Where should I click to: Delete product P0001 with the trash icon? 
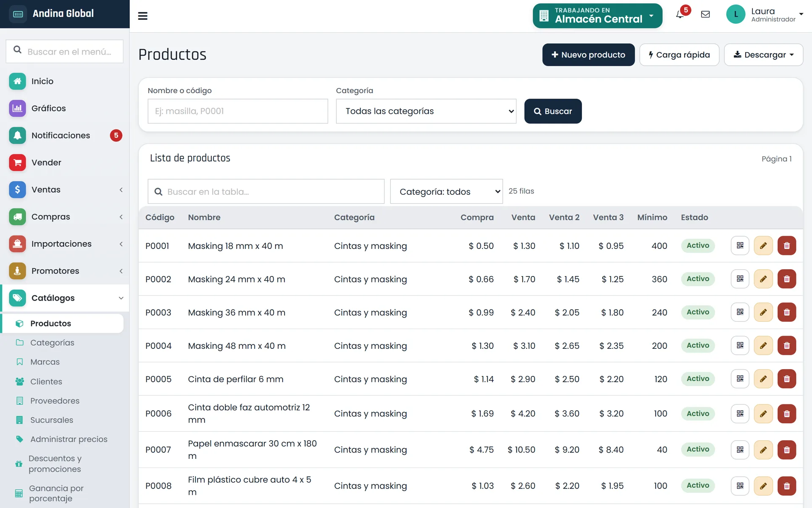click(x=787, y=246)
